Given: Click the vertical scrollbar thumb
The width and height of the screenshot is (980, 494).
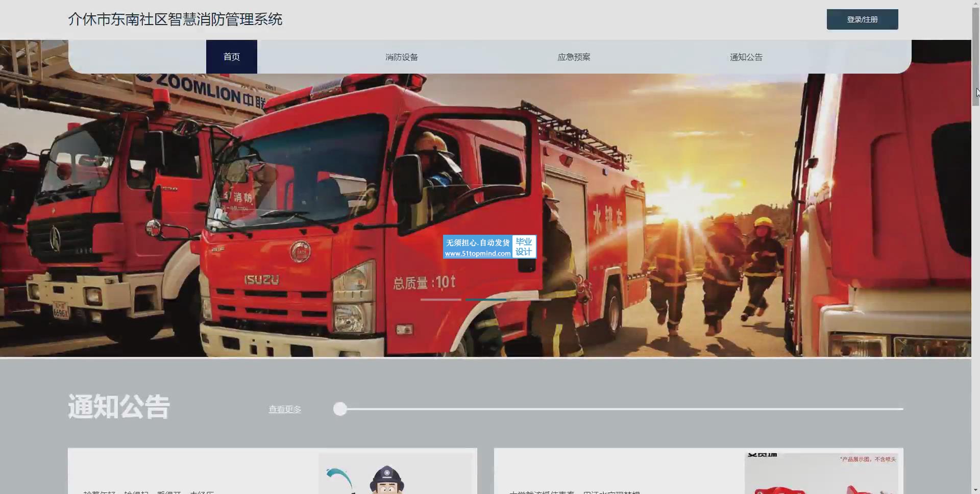Looking at the screenshot, I should point(975,56).
